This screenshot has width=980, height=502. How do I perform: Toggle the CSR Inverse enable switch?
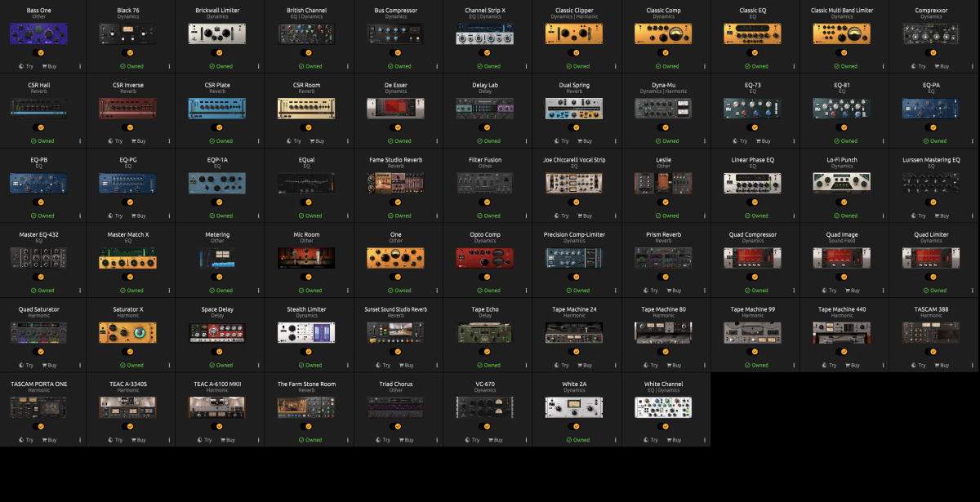pos(128,127)
